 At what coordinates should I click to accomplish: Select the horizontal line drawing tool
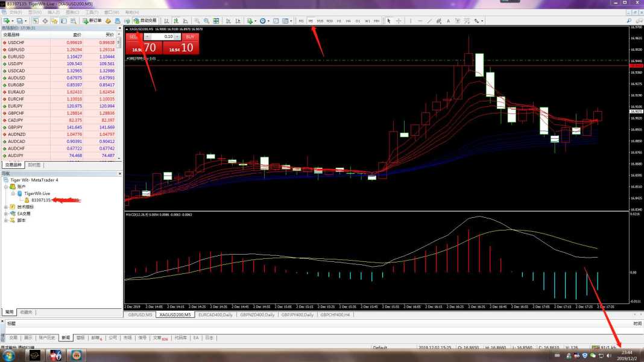click(420, 21)
